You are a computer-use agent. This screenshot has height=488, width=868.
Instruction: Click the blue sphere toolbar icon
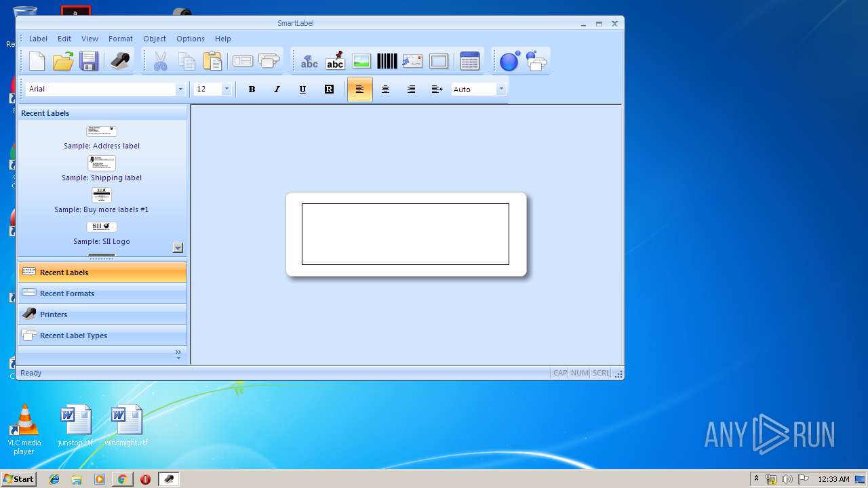pyautogui.click(x=509, y=62)
